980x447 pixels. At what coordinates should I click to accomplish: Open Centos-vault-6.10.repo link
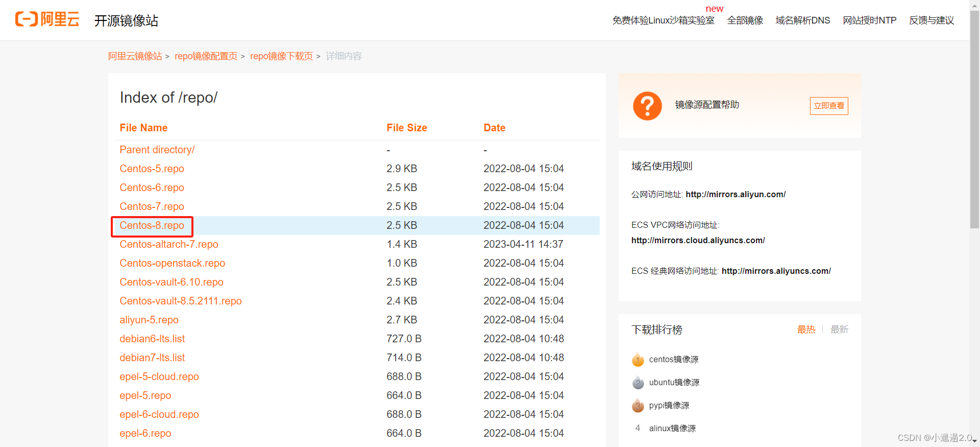[171, 282]
